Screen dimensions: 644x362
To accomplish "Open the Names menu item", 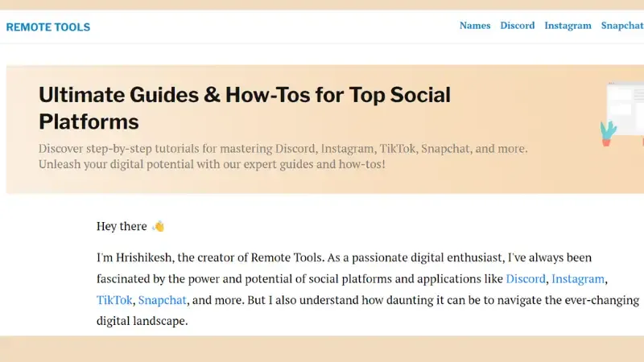I will (475, 26).
